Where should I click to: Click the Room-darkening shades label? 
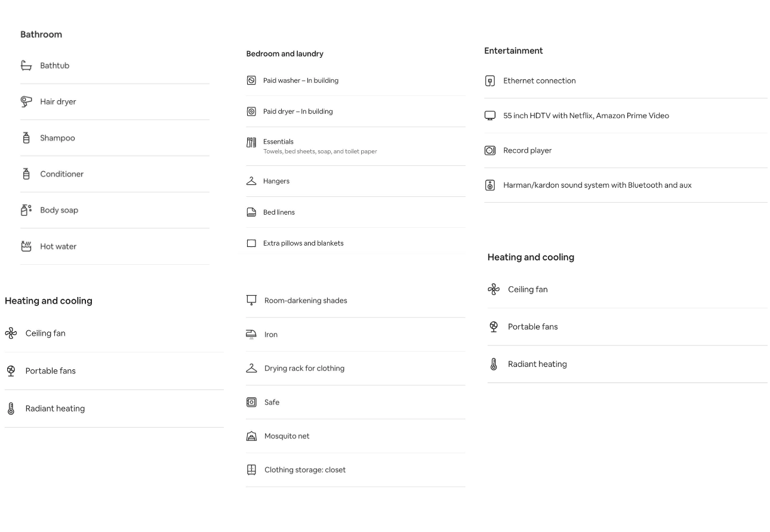306,301
